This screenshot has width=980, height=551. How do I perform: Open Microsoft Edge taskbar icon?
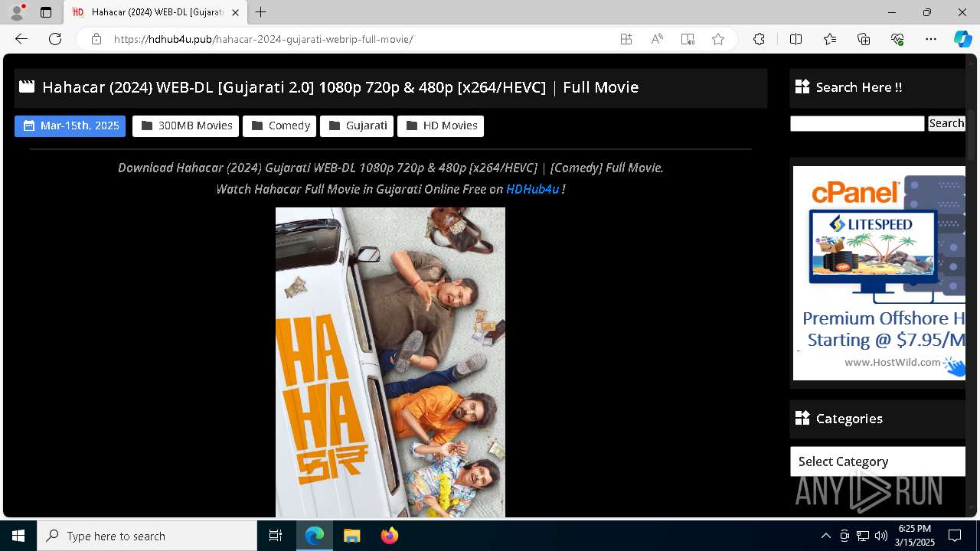coord(315,536)
